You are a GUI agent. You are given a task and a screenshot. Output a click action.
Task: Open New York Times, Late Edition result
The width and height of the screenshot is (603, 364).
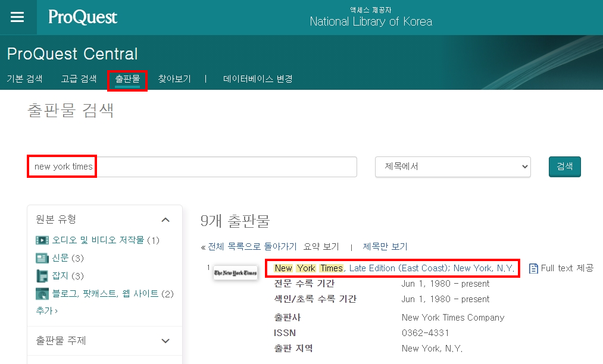coord(394,268)
